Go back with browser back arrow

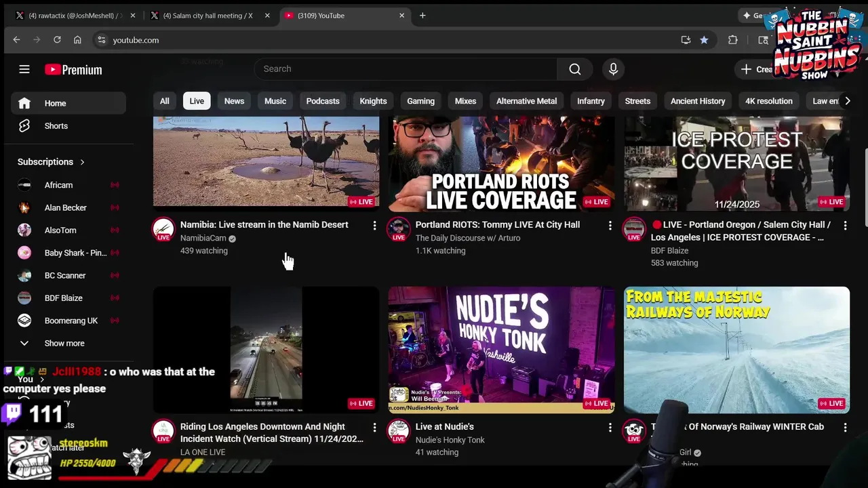[16, 40]
